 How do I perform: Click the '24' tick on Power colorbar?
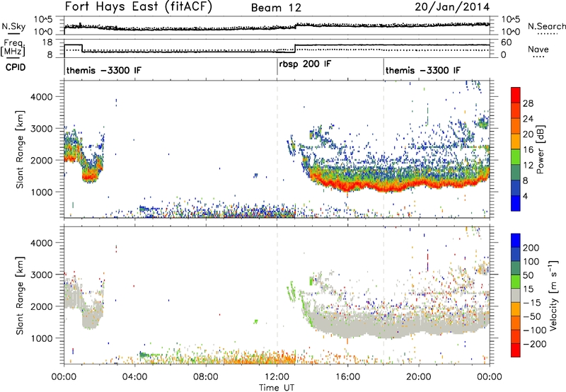point(528,119)
